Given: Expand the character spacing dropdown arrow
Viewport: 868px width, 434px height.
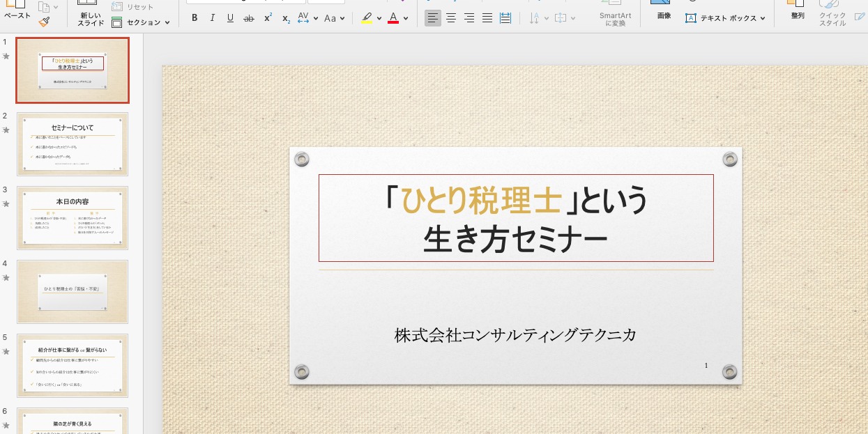Looking at the screenshot, I should [315, 19].
